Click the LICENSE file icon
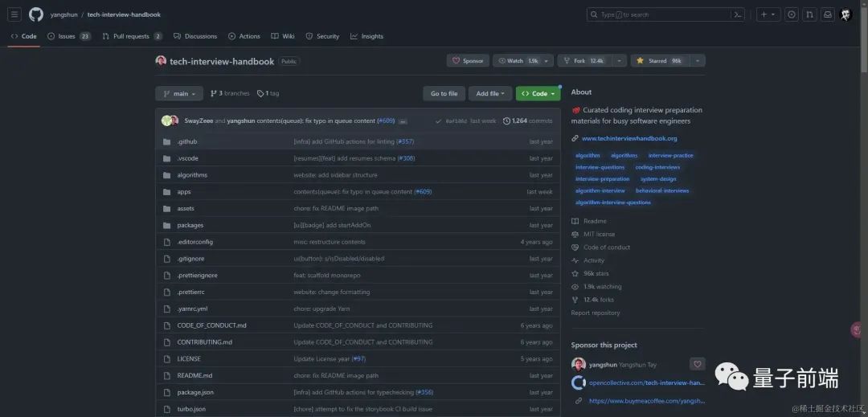 166,358
